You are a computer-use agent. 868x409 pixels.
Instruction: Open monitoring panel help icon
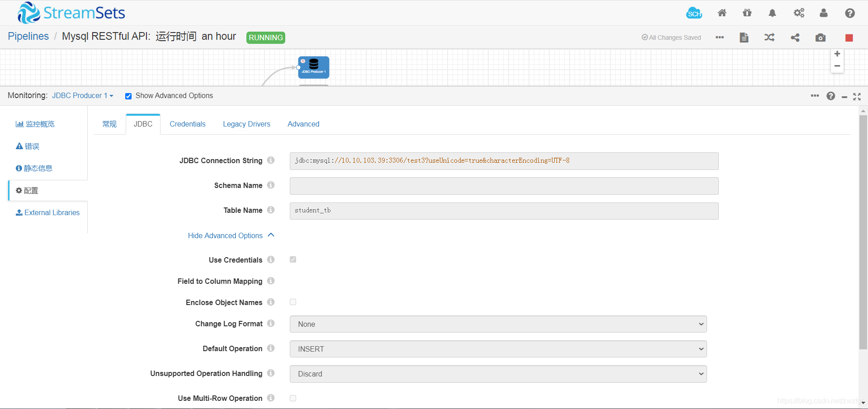[831, 96]
